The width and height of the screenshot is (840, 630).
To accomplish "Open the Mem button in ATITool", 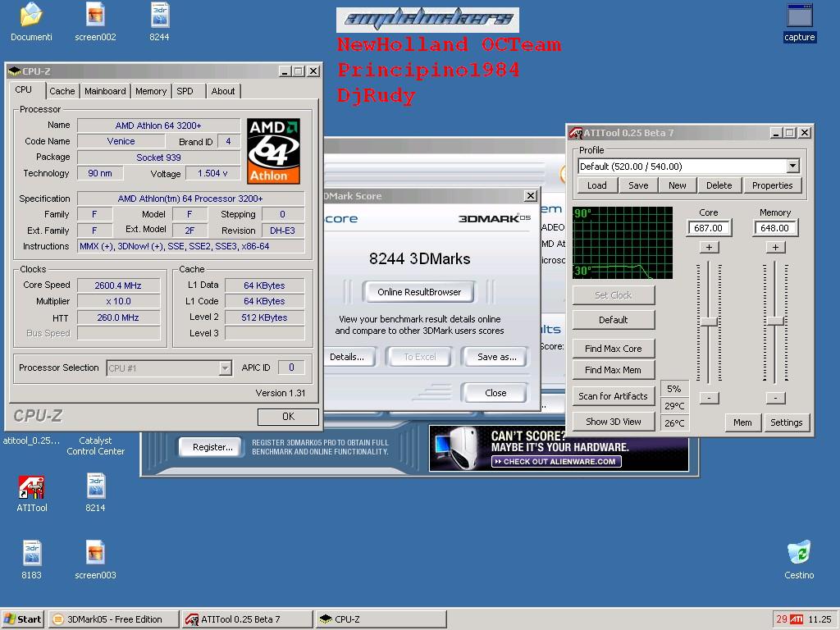I will pos(742,422).
